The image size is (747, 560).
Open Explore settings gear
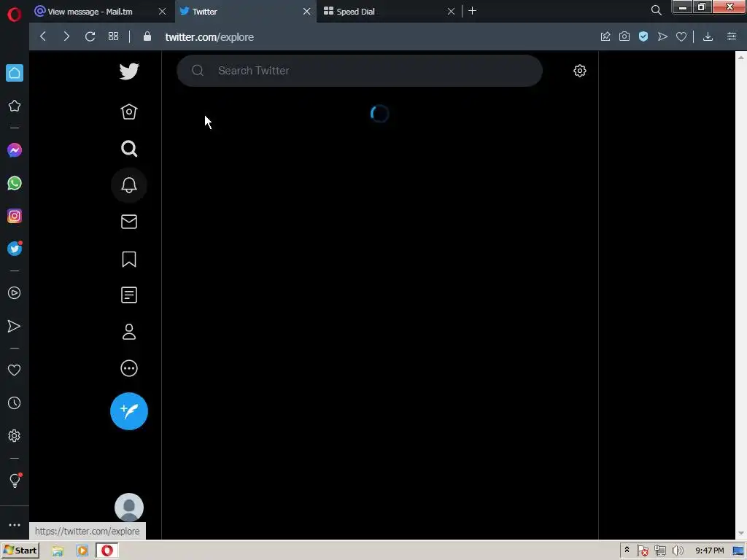point(580,71)
